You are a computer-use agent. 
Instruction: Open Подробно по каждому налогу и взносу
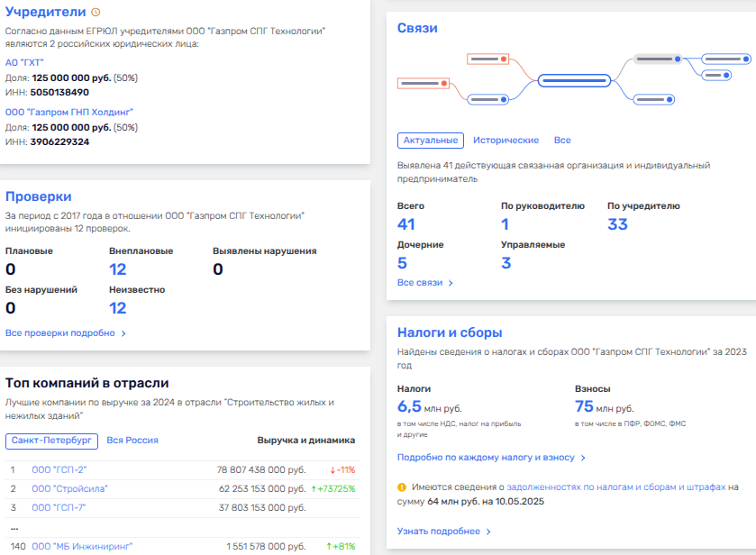click(491, 458)
